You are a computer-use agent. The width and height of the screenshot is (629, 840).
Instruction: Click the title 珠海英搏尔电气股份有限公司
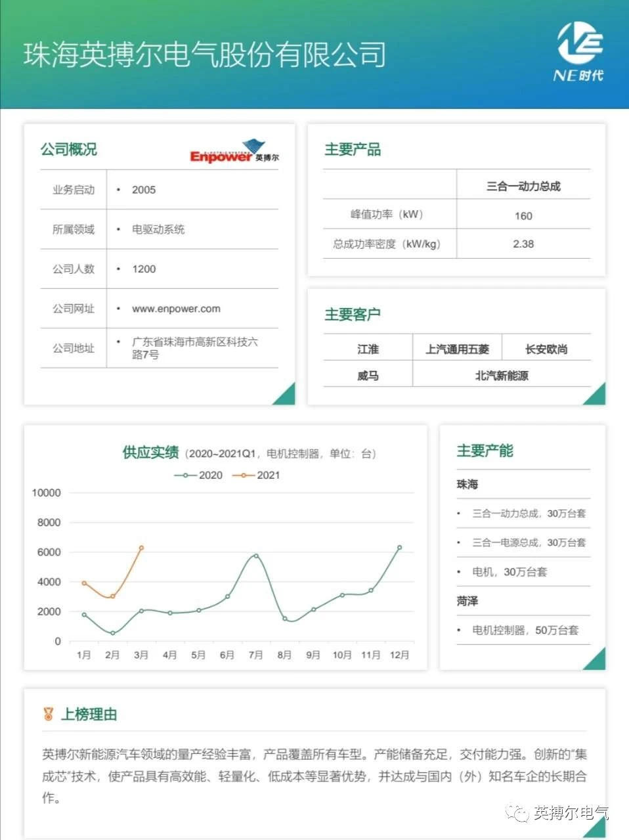coord(205,55)
